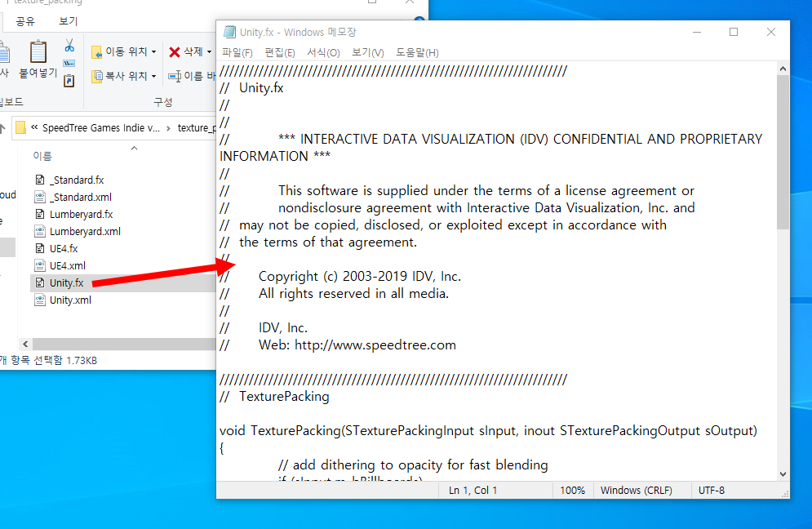Screen dimensions: 812x529
Task: Click the Paste shortcut icon in ribbon
Action: pyautogui.click(x=69, y=80)
